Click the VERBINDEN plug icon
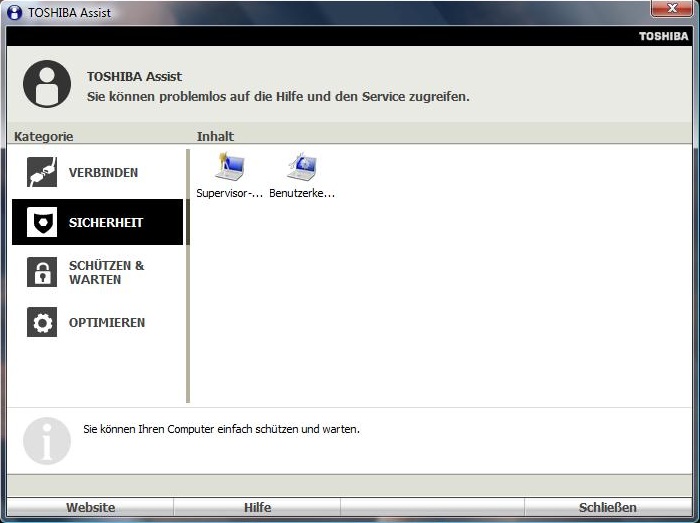Screen dimensions: 700x523 pos(42,172)
